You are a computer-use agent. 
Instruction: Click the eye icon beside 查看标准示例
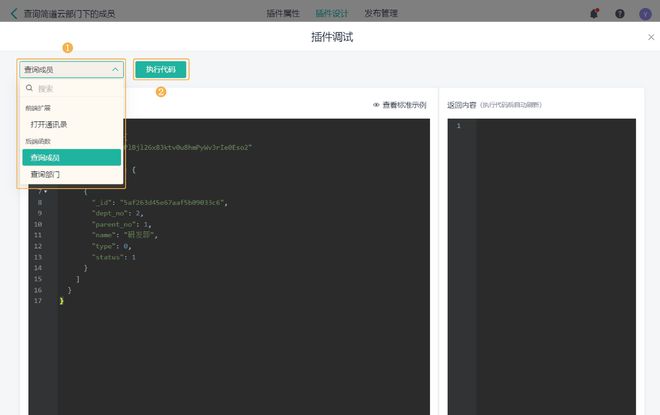point(376,105)
